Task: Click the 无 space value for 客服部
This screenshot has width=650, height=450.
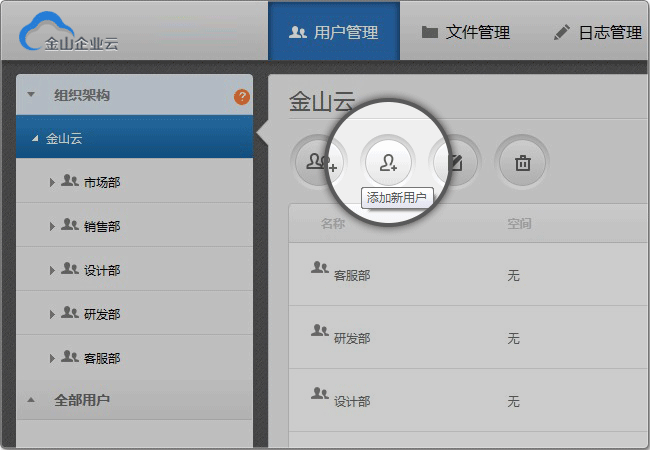Action: 513,276
